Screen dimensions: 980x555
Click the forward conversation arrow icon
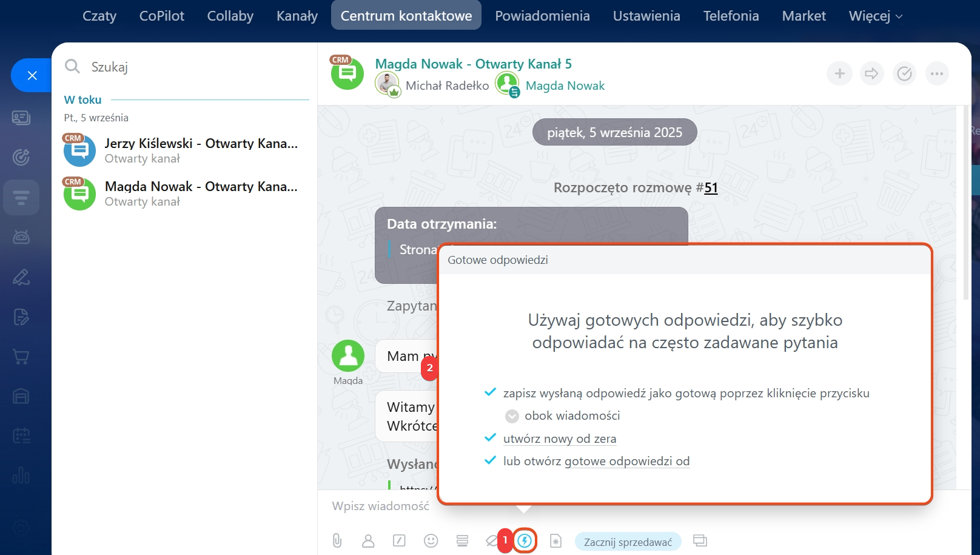pos(871,74)
